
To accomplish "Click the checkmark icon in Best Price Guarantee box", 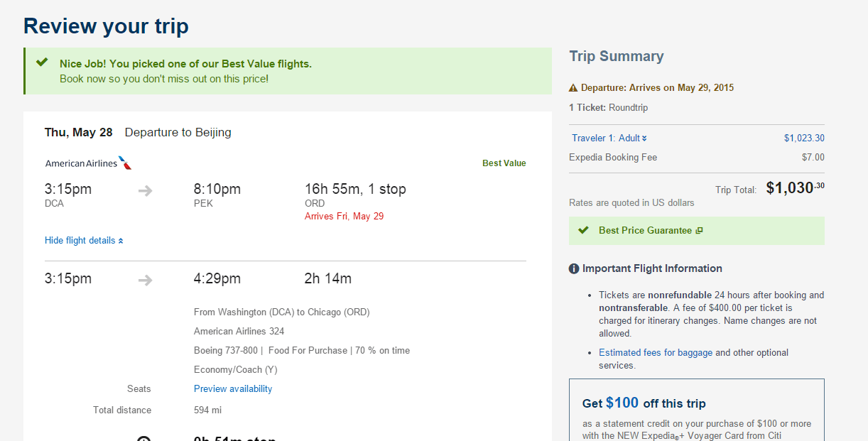I will click(x=584, y=230).
